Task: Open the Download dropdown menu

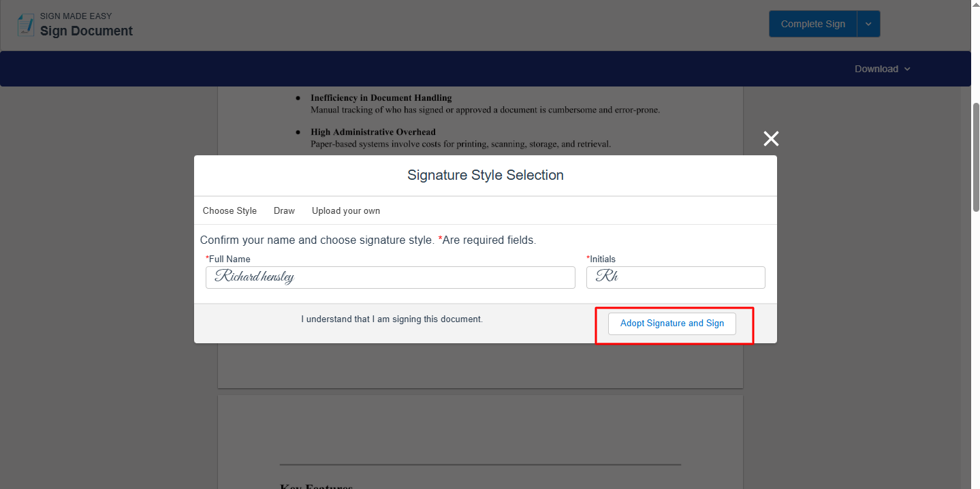Action: tap(883, 69)
